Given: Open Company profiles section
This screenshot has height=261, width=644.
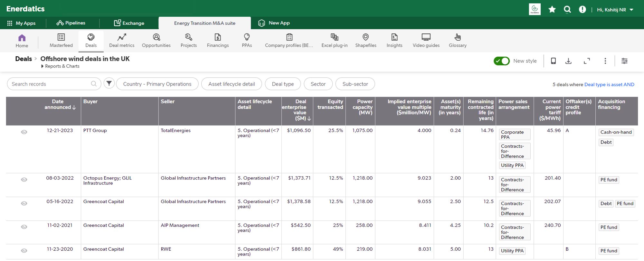Looking at the screenshot, I should click(289, 41).
